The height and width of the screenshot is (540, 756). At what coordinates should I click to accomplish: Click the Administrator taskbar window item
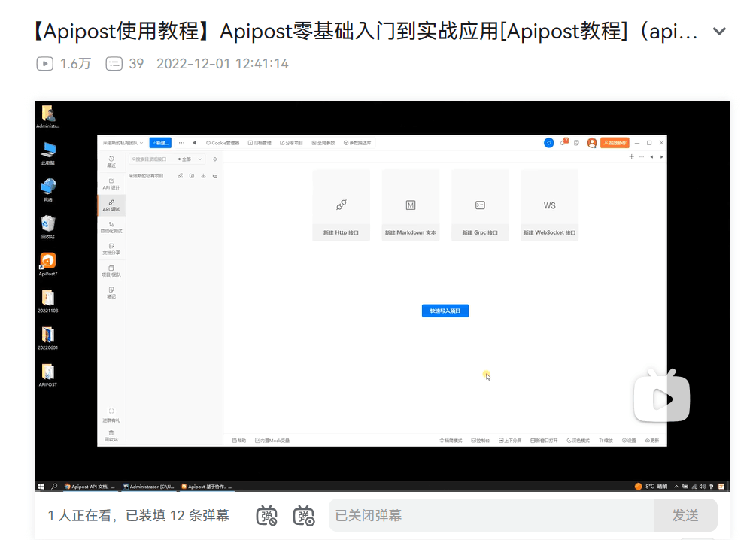(148, 487)
